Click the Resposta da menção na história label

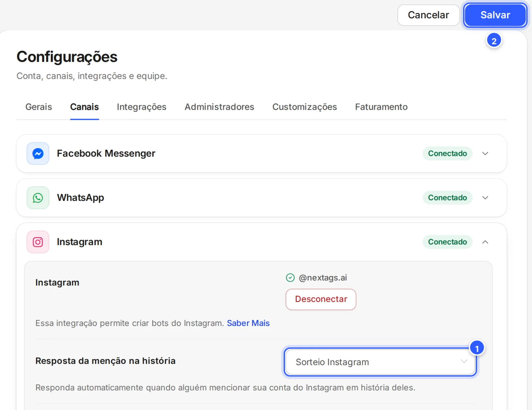(105, 361)
